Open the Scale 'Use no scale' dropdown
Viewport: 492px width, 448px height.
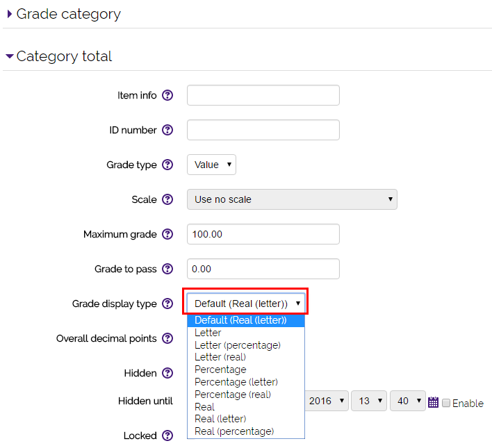coord(292,199)
